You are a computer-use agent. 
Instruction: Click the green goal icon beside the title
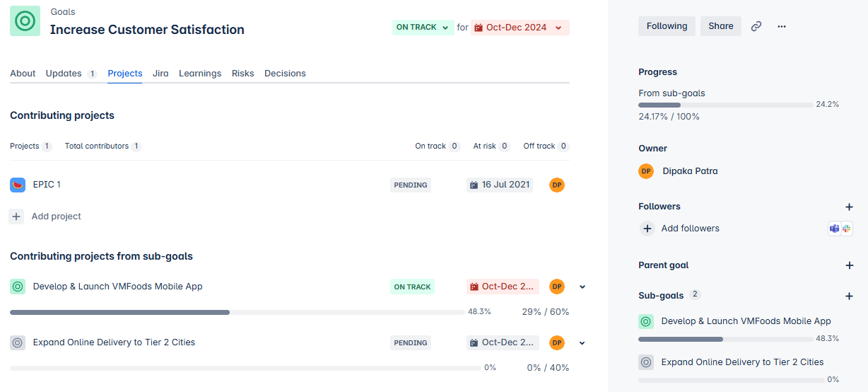click(x=25, y=21)
